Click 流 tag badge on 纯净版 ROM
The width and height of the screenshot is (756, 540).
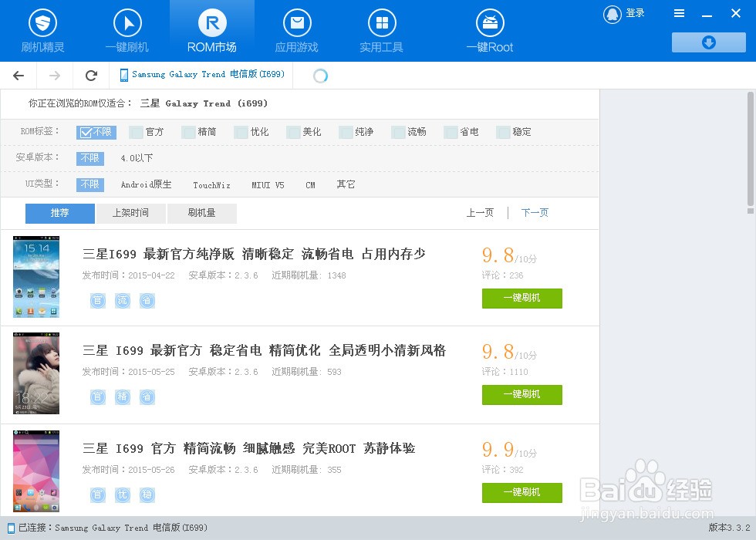(123, 300)
